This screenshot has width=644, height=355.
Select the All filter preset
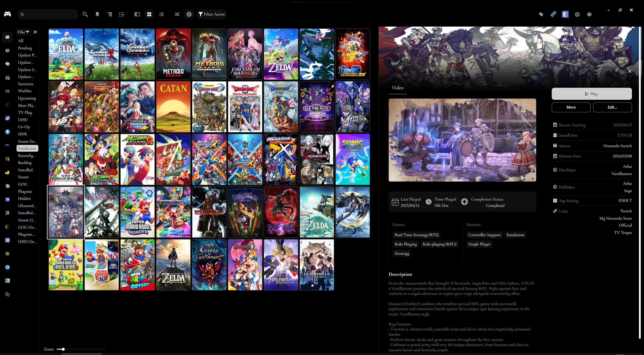[21, 41]
